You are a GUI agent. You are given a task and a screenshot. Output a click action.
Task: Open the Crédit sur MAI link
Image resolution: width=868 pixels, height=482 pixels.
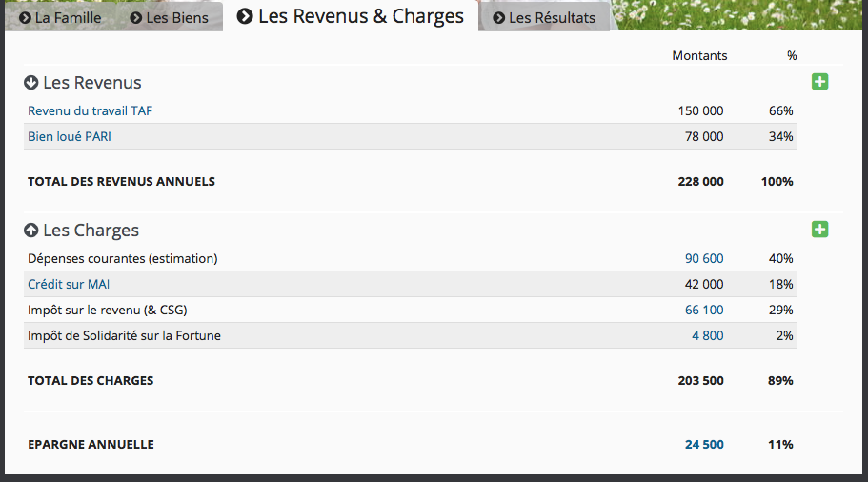tap(69, 284)
